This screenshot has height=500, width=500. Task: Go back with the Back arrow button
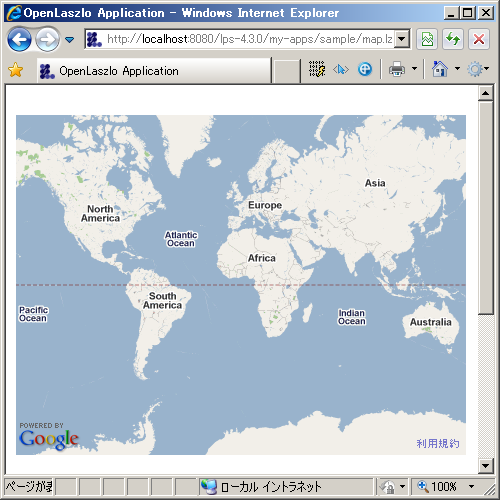19,40
